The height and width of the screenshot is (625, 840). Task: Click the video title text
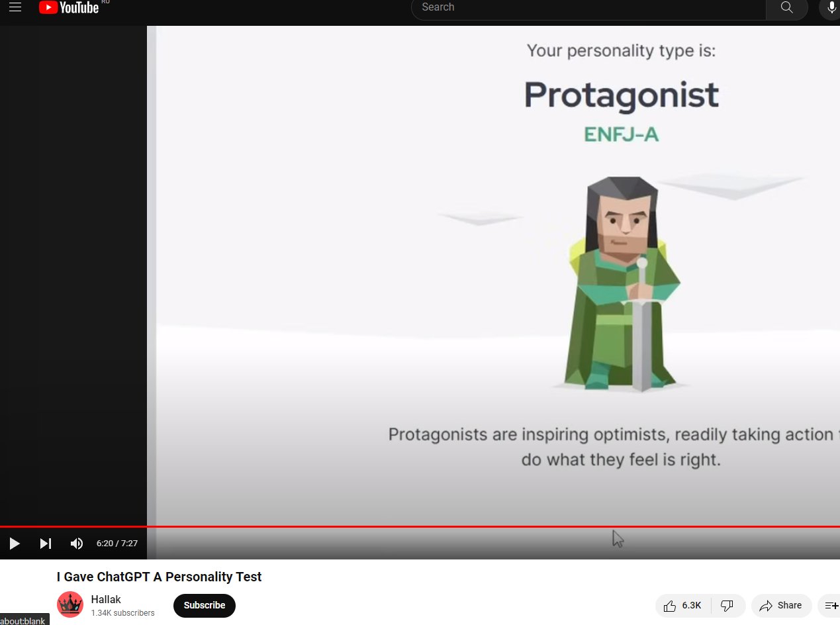click(159, 577)
